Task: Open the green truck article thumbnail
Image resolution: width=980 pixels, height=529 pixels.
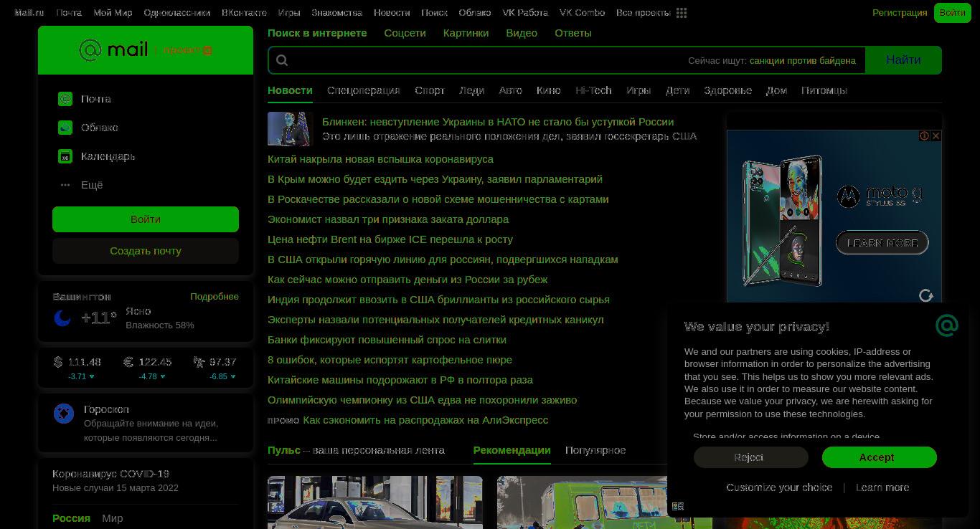Action: coord(605,502)
